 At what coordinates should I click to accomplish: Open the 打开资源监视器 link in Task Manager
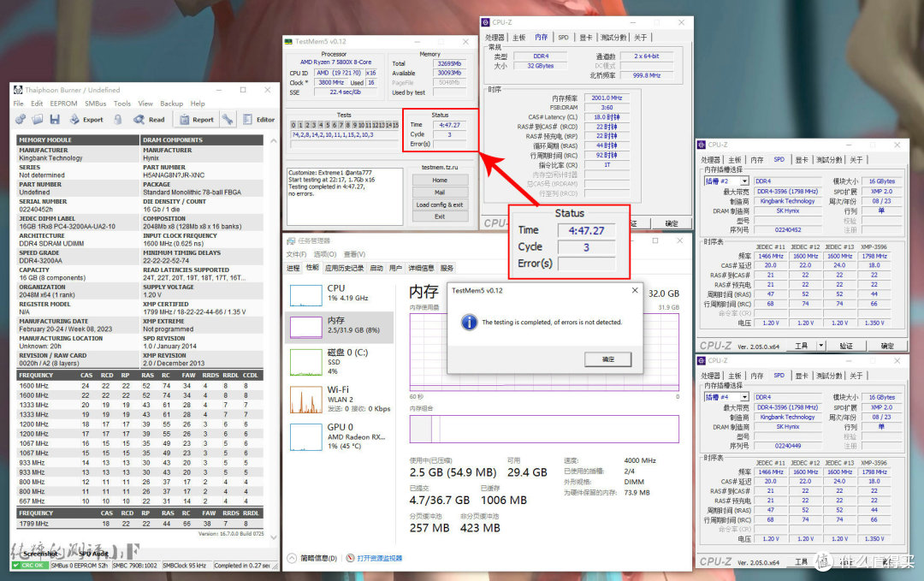tap(380, 558)
